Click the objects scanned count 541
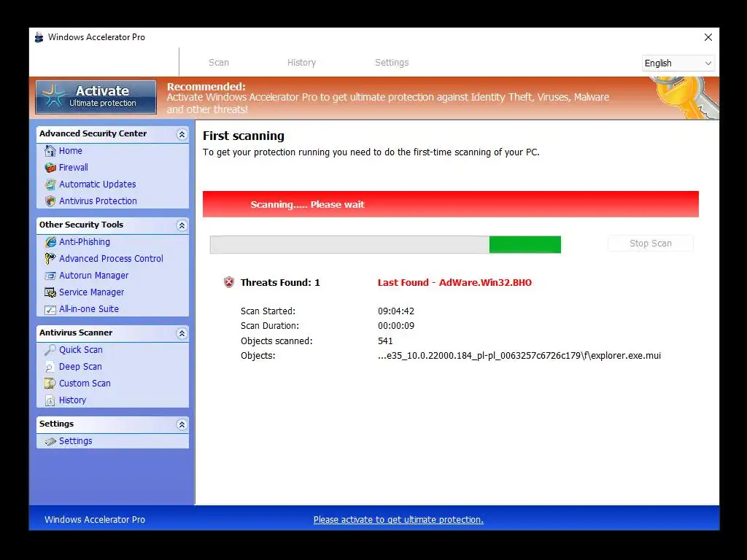The image size is (747, 560). (x=385, y=341)
